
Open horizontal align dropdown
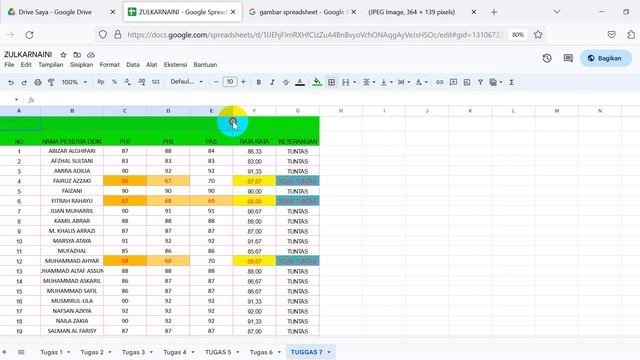click(368, 82)
